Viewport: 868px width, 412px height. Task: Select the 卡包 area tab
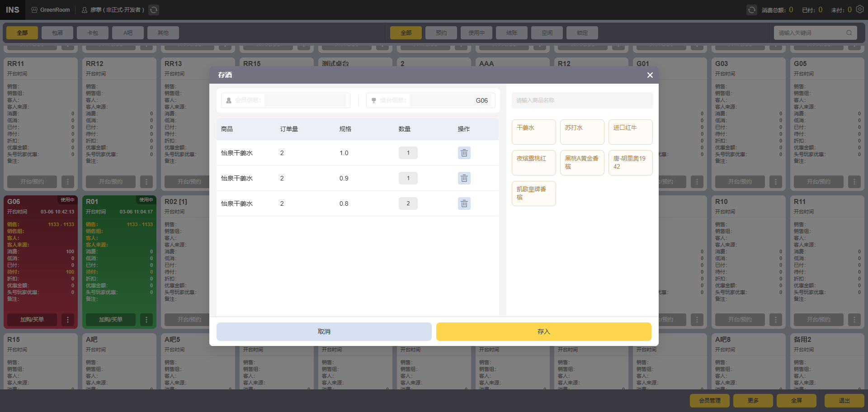pos(93,33)
